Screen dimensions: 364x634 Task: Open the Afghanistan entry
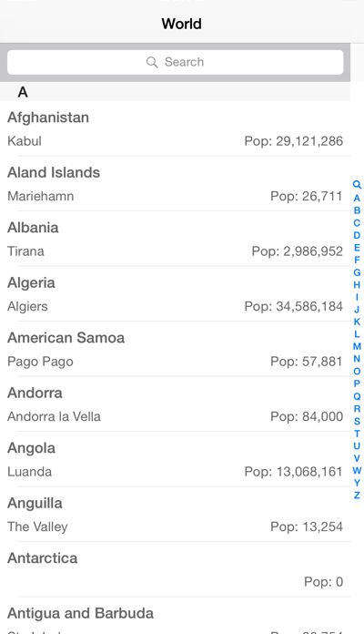tap(176, 128)
